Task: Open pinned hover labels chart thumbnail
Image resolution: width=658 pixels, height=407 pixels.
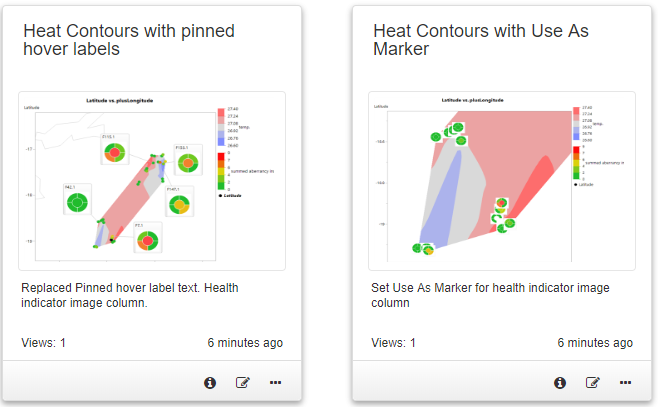Action: tap(152, 180)
